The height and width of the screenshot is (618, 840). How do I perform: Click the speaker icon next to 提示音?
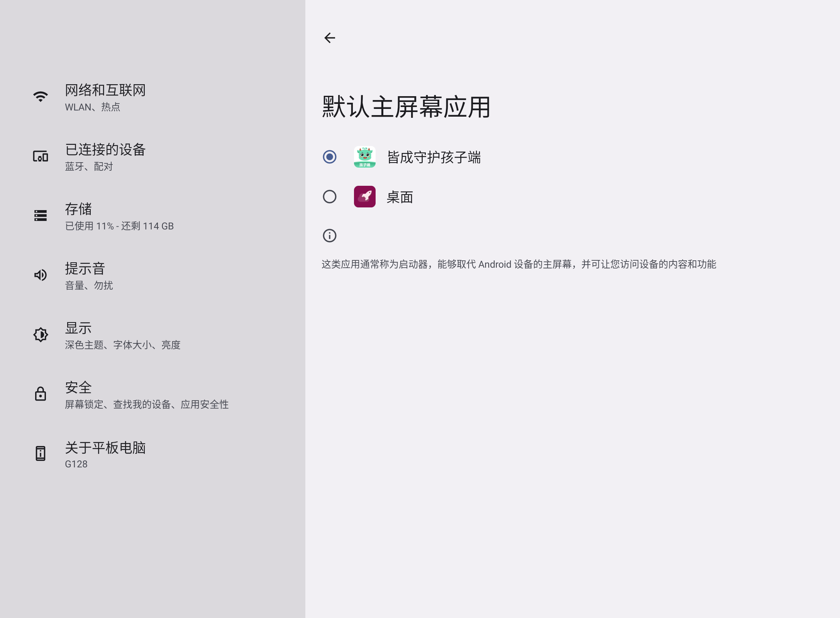pyautogui.click(x=40, y=275)
